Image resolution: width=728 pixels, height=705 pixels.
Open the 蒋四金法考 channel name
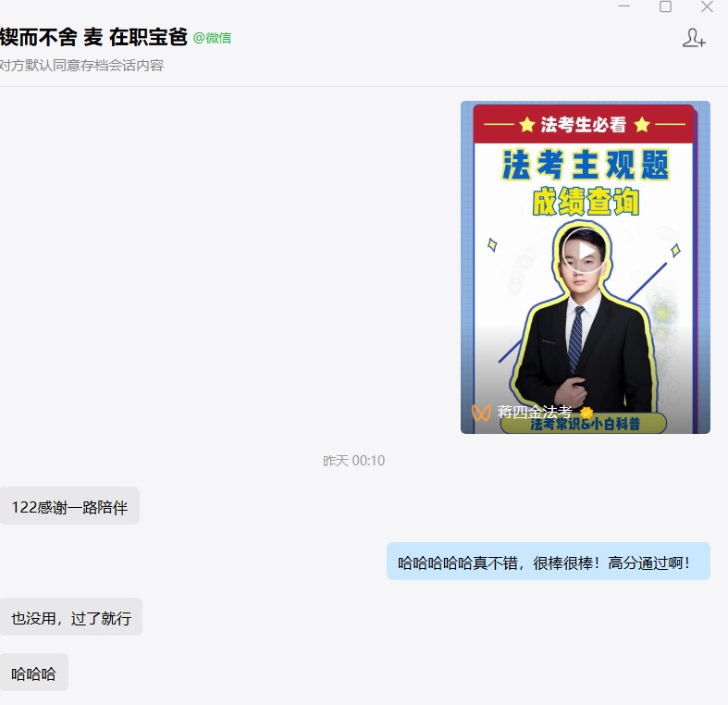click(535, 412)
